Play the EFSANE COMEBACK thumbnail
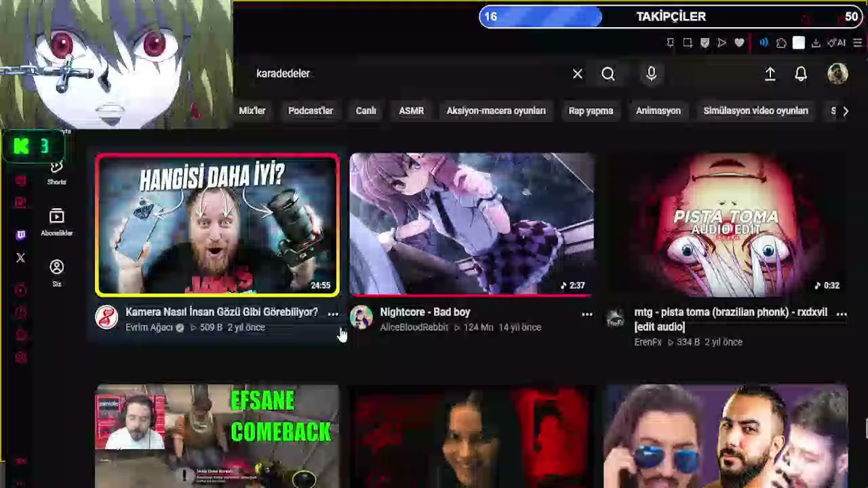The height and width of the screenshot is (488, 868). point(217,436)
